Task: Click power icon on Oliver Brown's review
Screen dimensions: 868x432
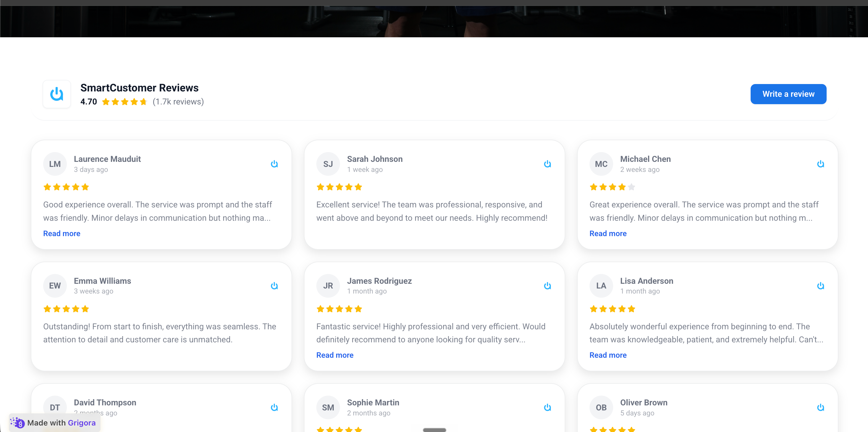Action: point(820,407)
